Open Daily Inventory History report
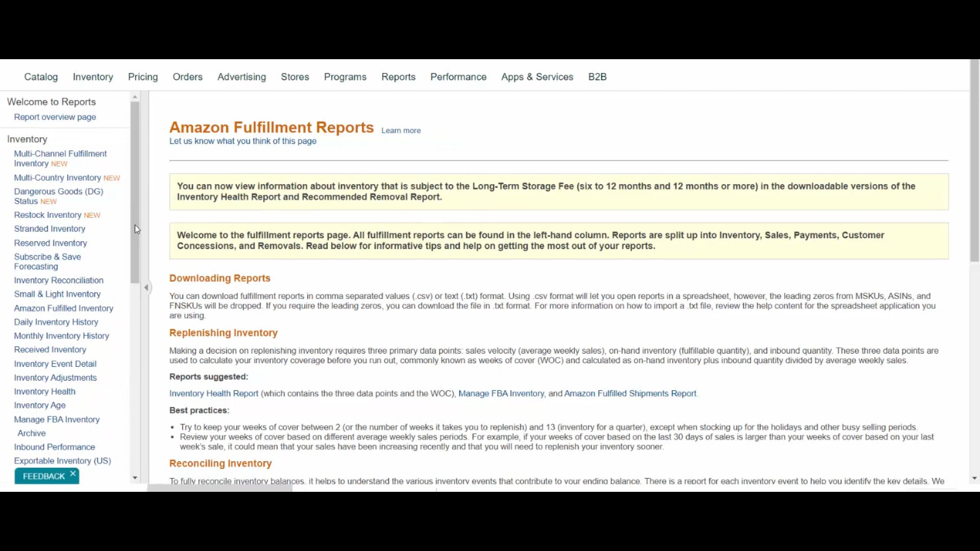980x551 pixels. click(x=56, y=322)
